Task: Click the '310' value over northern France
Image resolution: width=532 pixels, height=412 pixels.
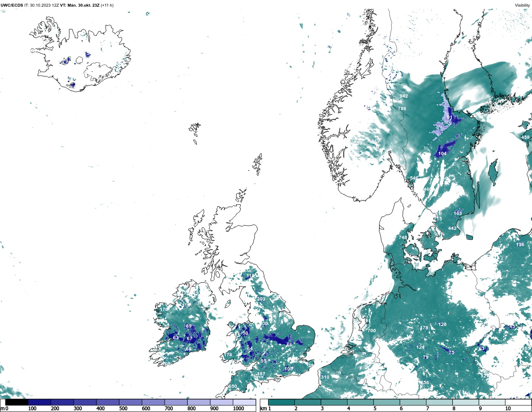Action: click(x=325, y=377)
